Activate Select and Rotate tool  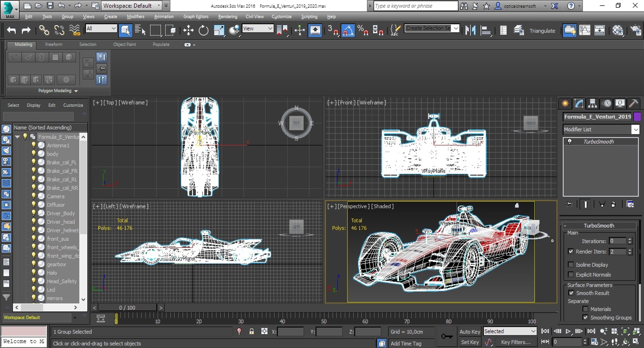(203, 31)
